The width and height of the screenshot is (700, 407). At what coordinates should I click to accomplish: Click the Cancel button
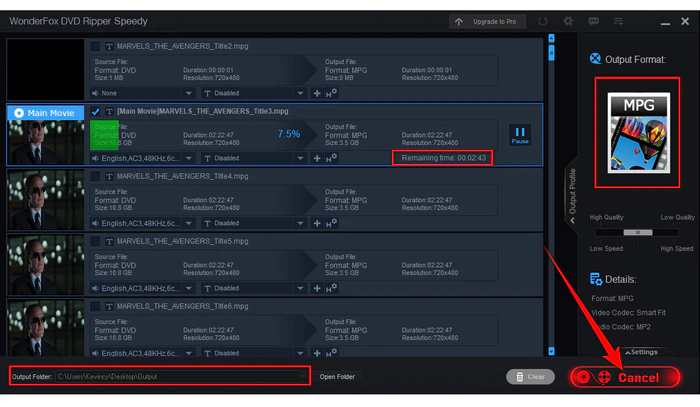(x=625, y=378)
